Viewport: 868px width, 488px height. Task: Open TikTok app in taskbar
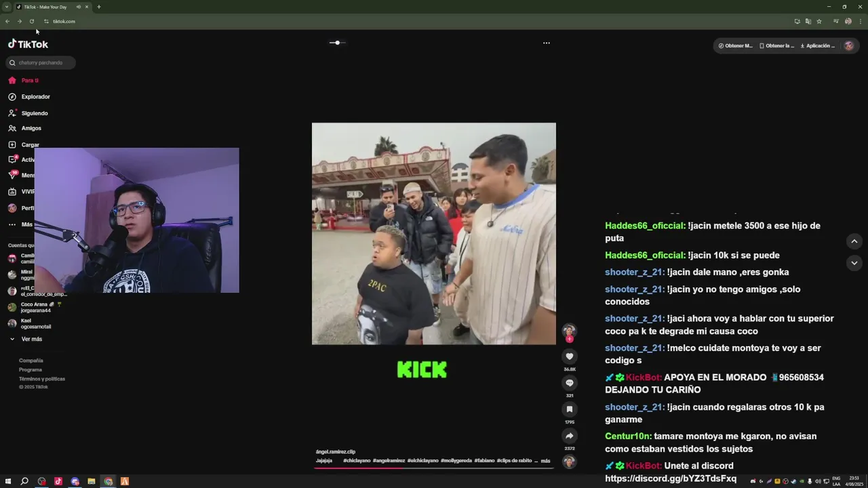tap(58, 481)
